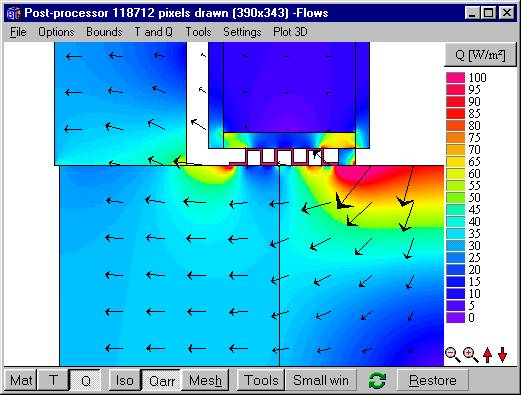The width and height of the screenshot is (521, 395).
Task: Toggle the T temperature view button
Action: tap(53, 380)
